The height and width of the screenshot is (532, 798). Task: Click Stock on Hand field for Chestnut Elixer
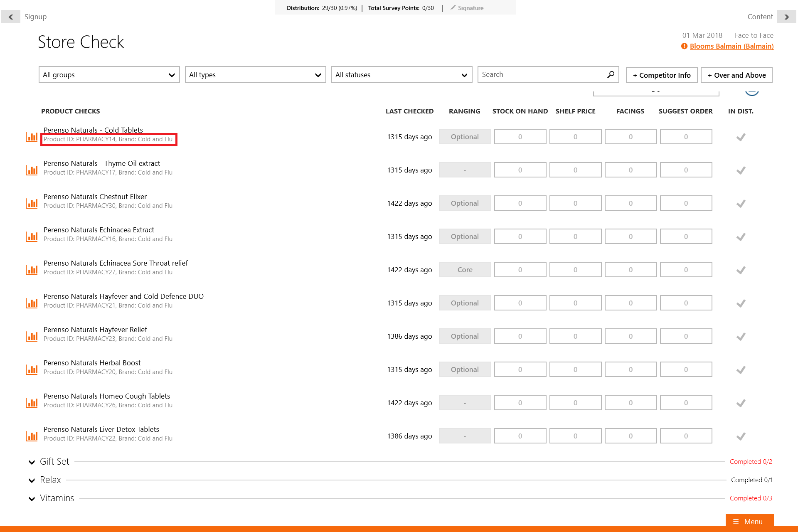point(520,203)
